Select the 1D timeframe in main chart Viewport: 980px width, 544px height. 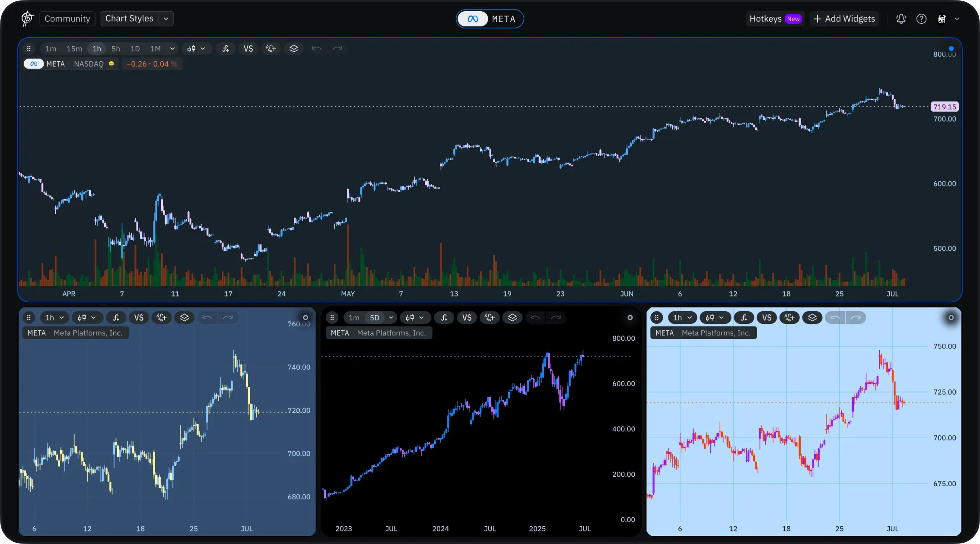point(135,49)
